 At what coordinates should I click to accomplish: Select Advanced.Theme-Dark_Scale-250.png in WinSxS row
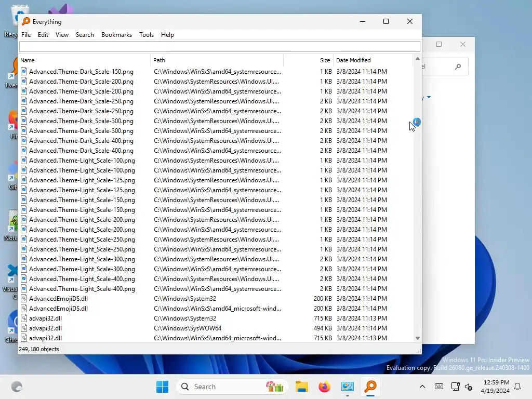81,111
